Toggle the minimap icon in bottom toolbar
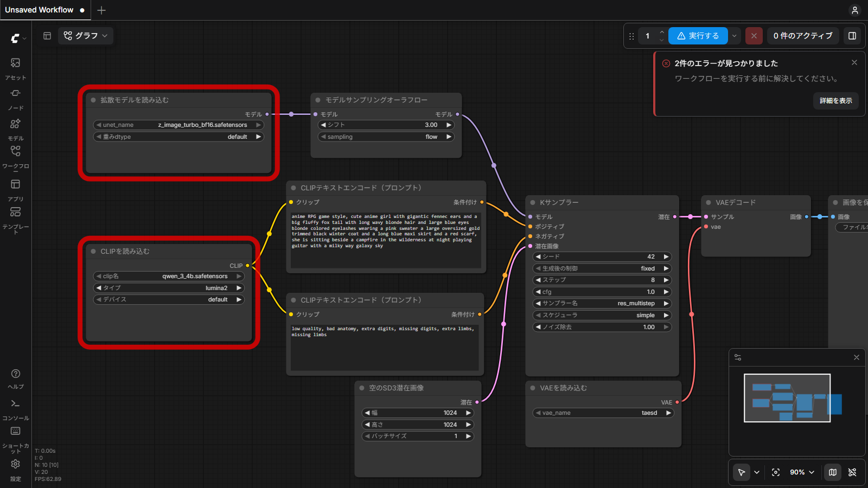Image resolution: width=868 pixels, height=488 pixels. (833, 472)
